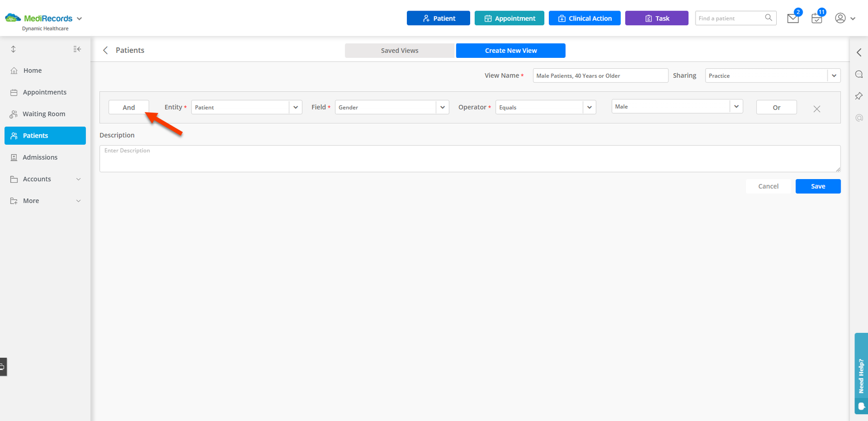Create a new Appointment from header

point(509,18)
